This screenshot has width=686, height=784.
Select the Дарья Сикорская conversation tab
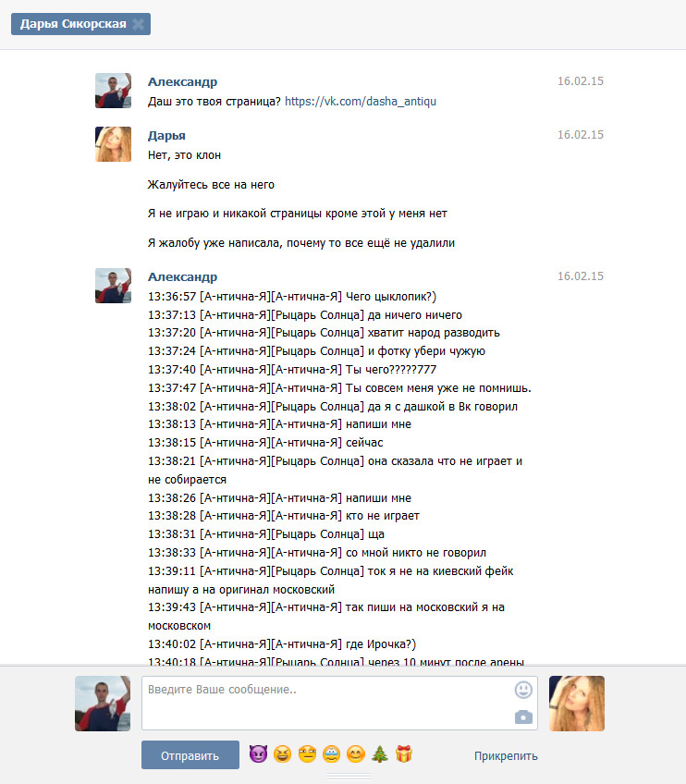pos(74,24)
